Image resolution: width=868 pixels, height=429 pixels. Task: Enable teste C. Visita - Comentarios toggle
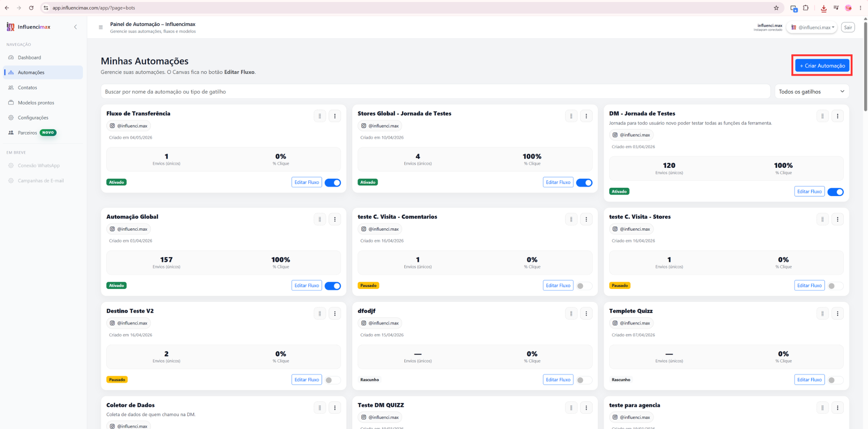584,286
